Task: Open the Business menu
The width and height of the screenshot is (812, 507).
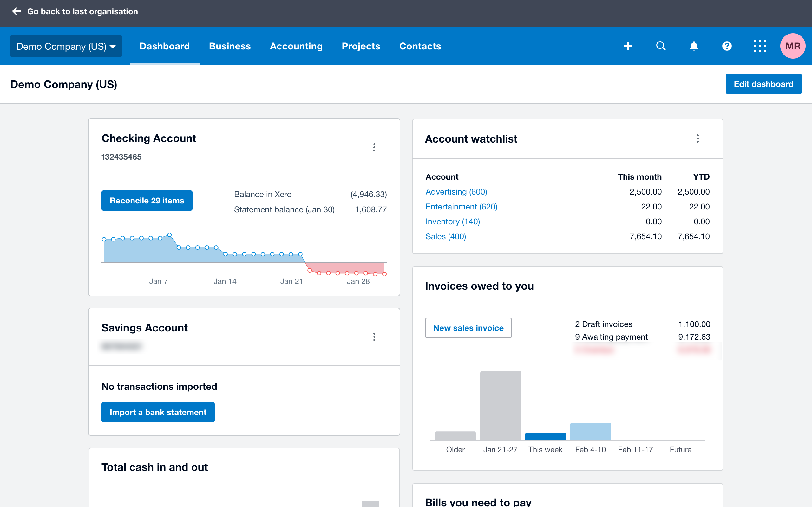Action: coord(230,46)
